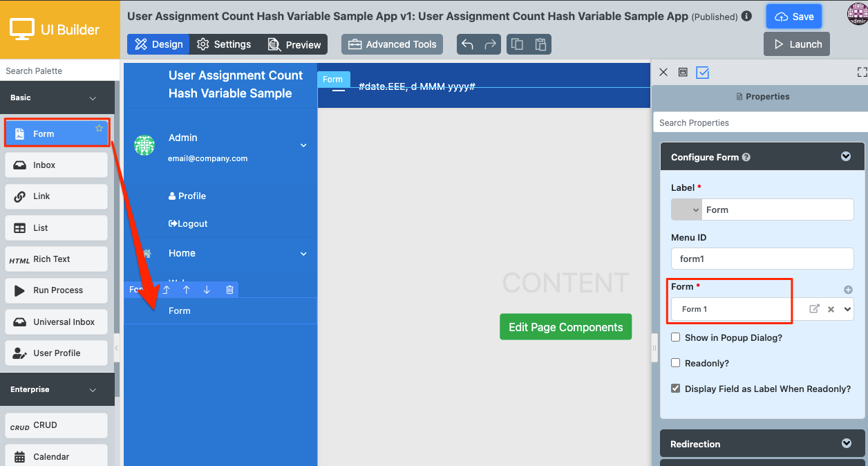Enable the Show in Popup Dialog checkbox

[676, 337]
